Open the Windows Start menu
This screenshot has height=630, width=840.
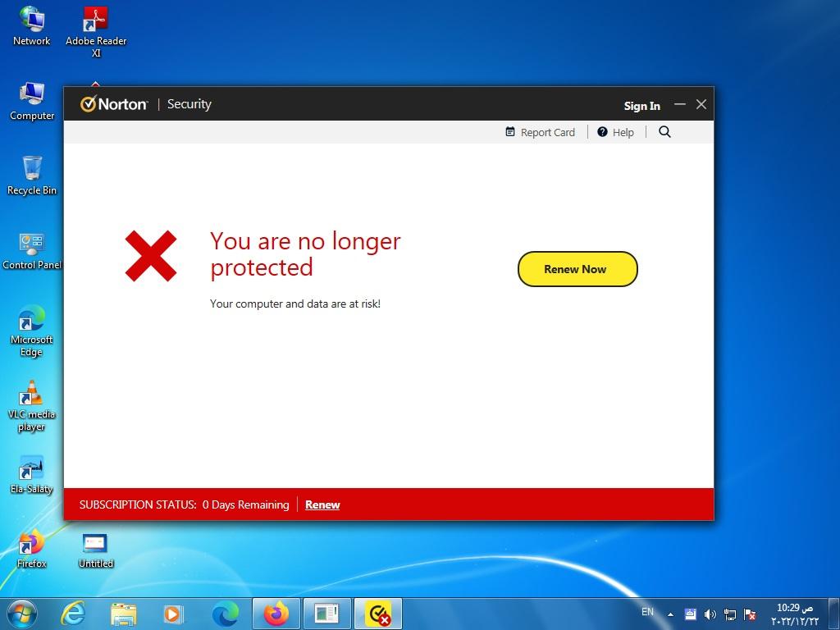(22, 614)
